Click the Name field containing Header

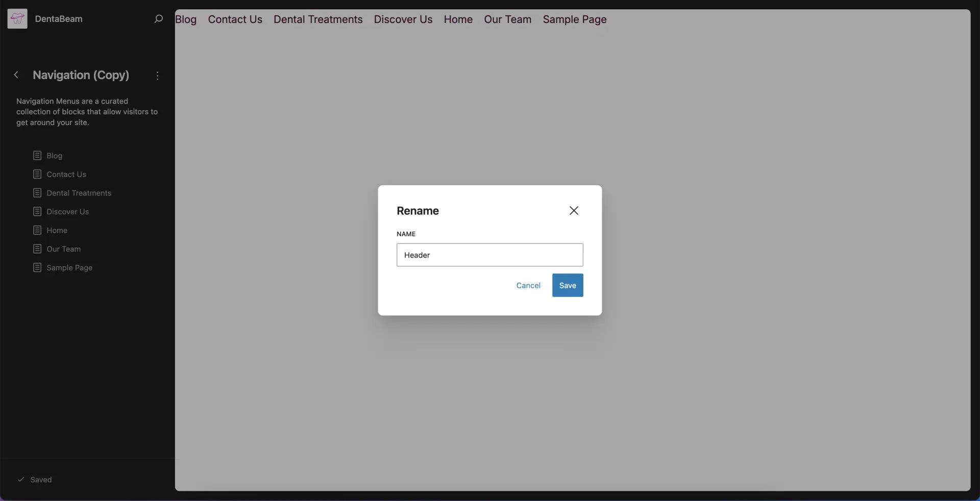point(489,255)
